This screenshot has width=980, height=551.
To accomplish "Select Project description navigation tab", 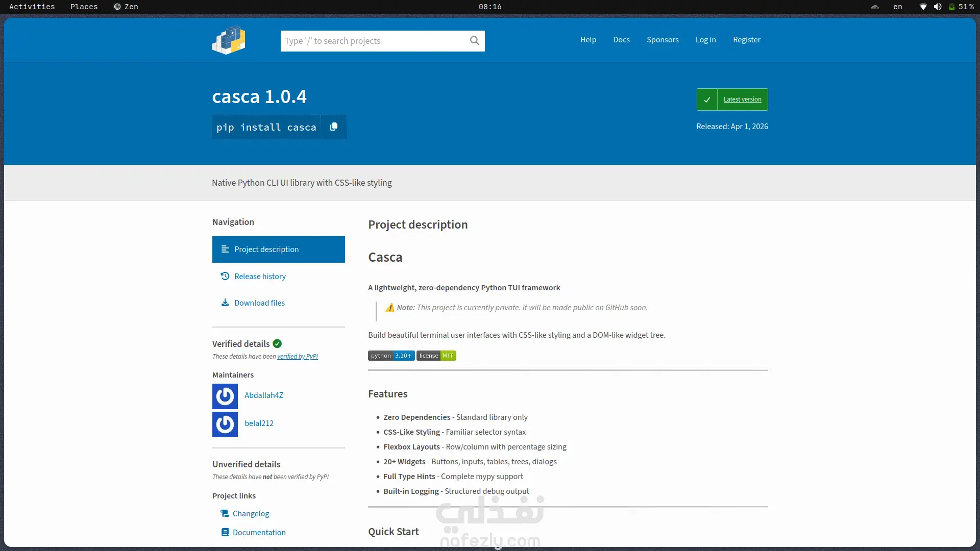I will (278, 249).
